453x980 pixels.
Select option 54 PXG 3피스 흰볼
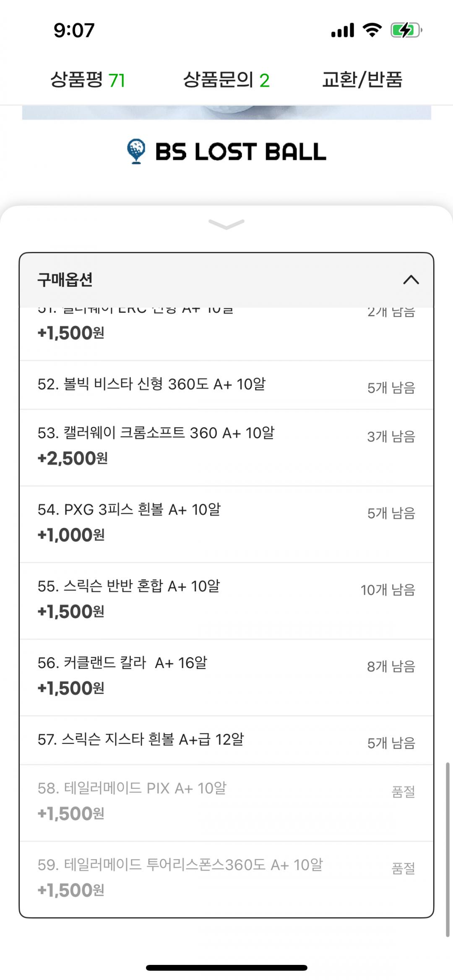tap(226, 524)
